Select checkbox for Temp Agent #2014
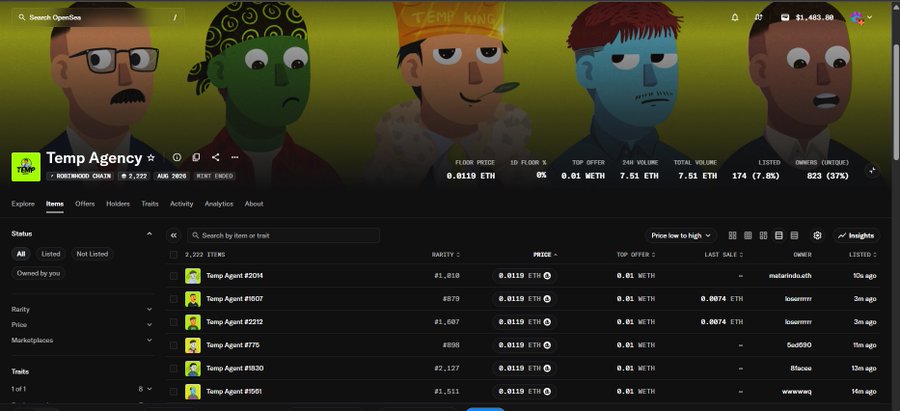This screenshot has width=900, height=411. coord(174,276)
